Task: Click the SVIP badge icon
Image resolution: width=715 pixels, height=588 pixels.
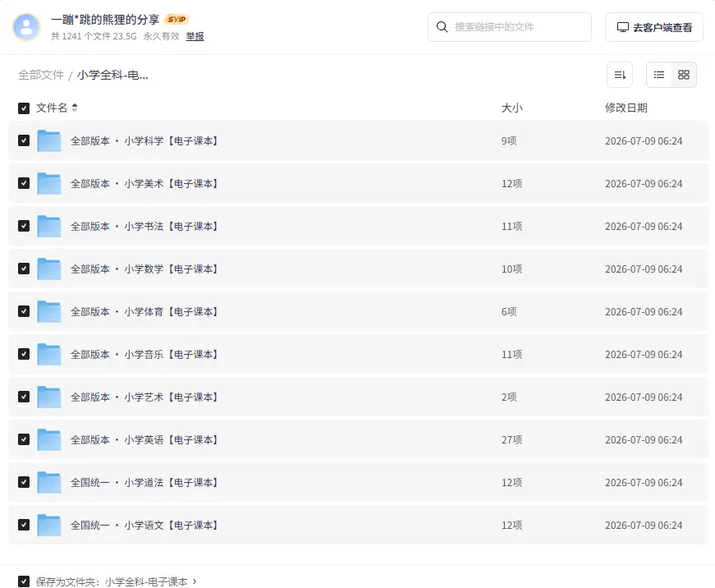Action: 176,19
